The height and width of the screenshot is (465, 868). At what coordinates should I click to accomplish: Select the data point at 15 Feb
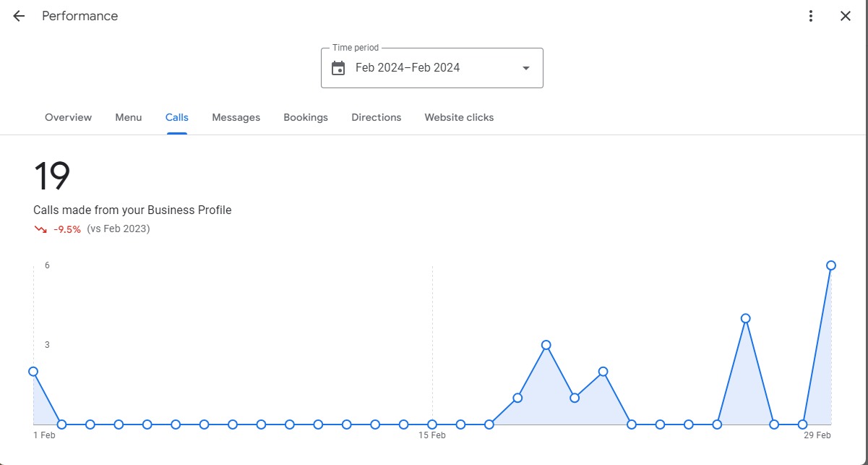pyautogui.click(x=432, y=425)
